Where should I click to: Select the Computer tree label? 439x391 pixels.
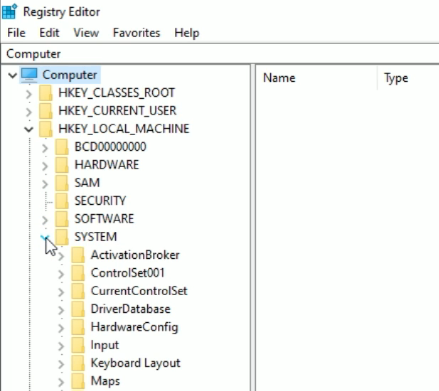[x=70, y=75]
